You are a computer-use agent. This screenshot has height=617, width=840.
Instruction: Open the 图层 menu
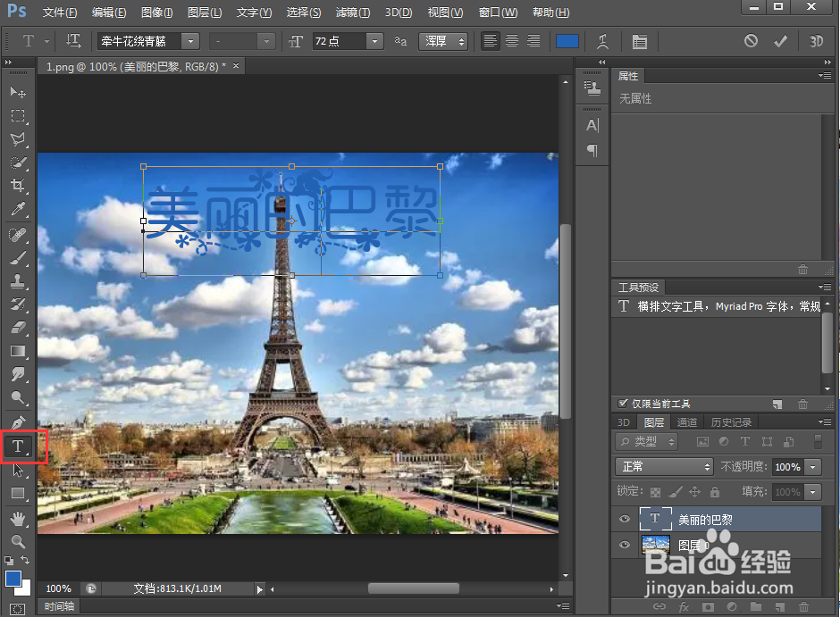205,12
